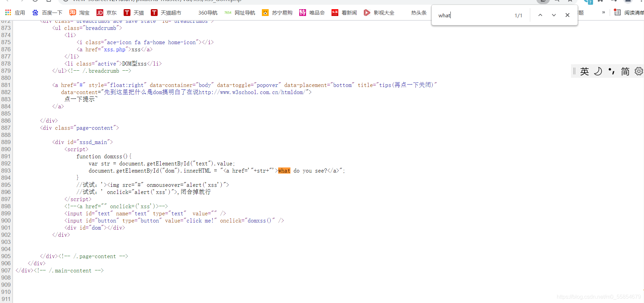The image size is (644, 303).
Task: Click the "var str =" code line
Action: coord(162,163)
